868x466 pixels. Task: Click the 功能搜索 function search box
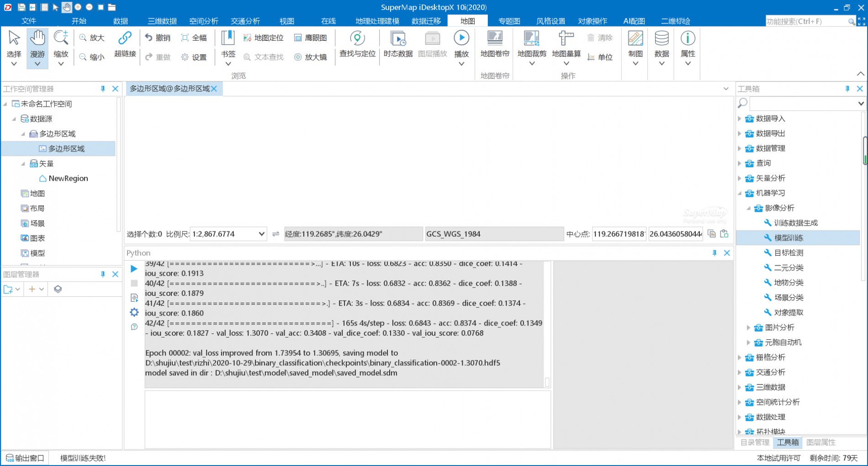[x=806, y=21]
